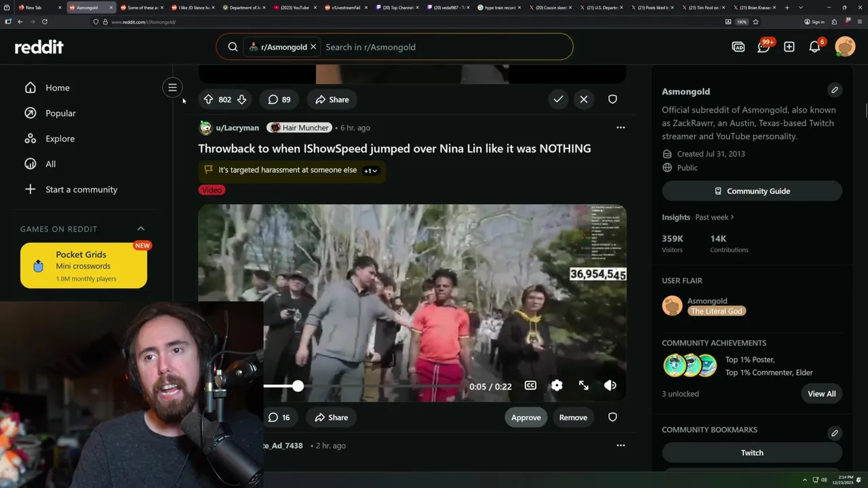
Task: Go to Home in the sidebar
Action: (57, 87)
